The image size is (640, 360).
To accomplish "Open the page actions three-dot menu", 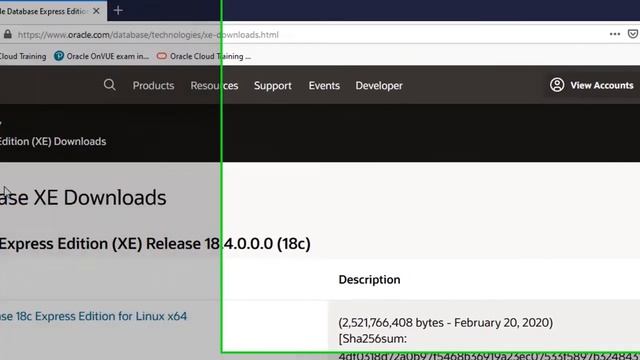I will (x=615, y=34).
